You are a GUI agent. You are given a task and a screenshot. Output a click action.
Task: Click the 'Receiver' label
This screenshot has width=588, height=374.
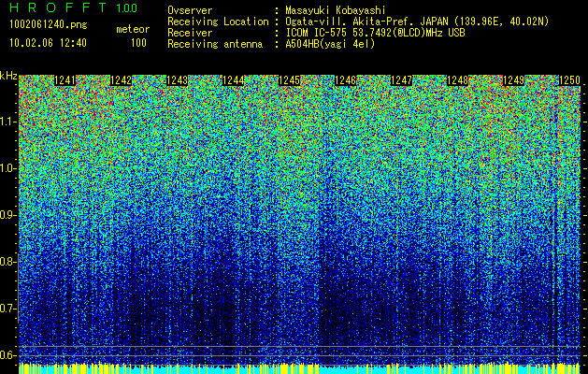[190, 33]
